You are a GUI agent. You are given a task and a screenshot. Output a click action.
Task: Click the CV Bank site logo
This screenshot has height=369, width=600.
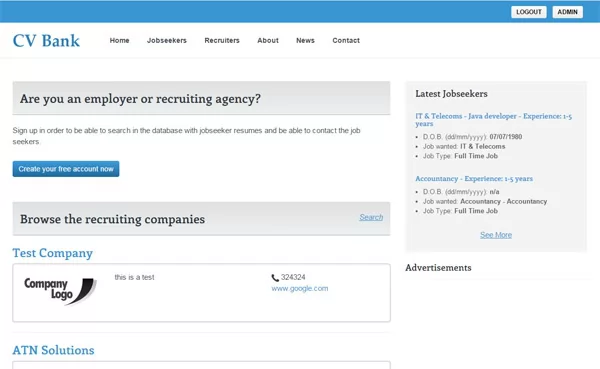tap(46, 41)
